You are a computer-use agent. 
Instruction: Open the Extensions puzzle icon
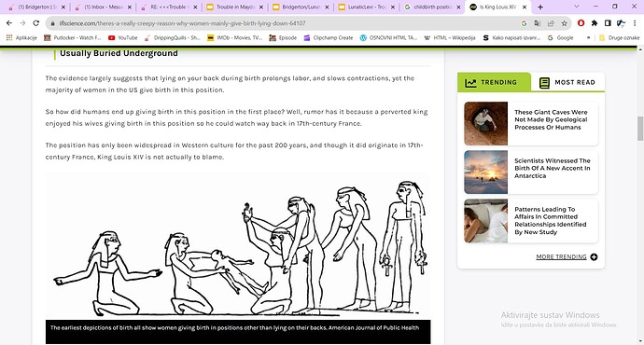tap(595, 23)
